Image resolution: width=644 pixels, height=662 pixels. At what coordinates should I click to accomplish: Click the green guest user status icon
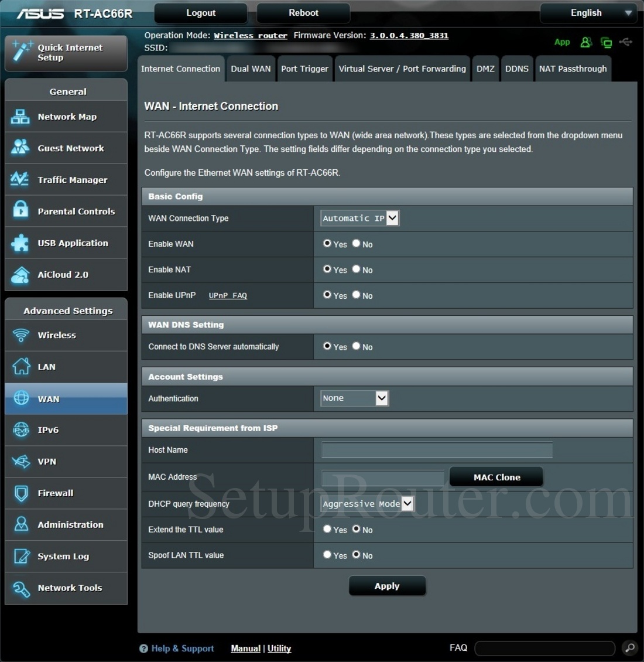click(586, 42)
